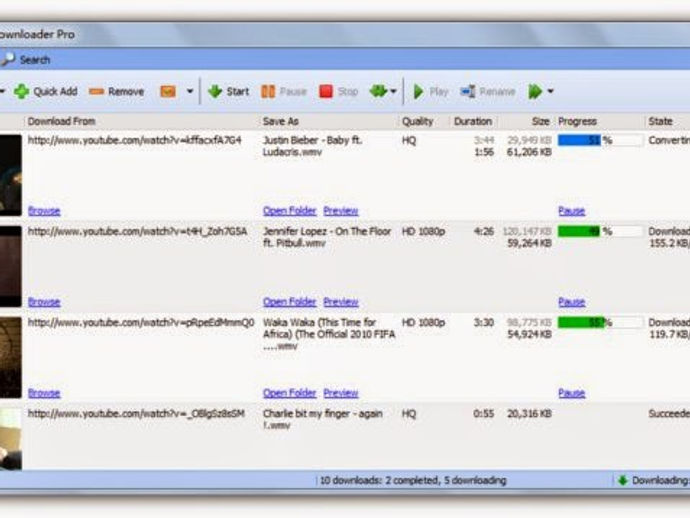Click filename Jennifer Lopez - On The Floor
The image size is (690, 518).
click(327, 237)
